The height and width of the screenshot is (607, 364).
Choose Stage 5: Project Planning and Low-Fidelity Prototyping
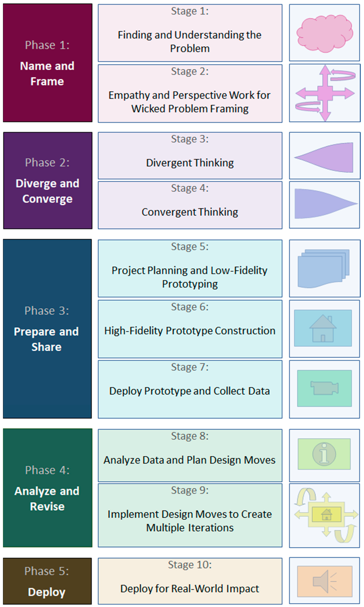coord(190,268)
